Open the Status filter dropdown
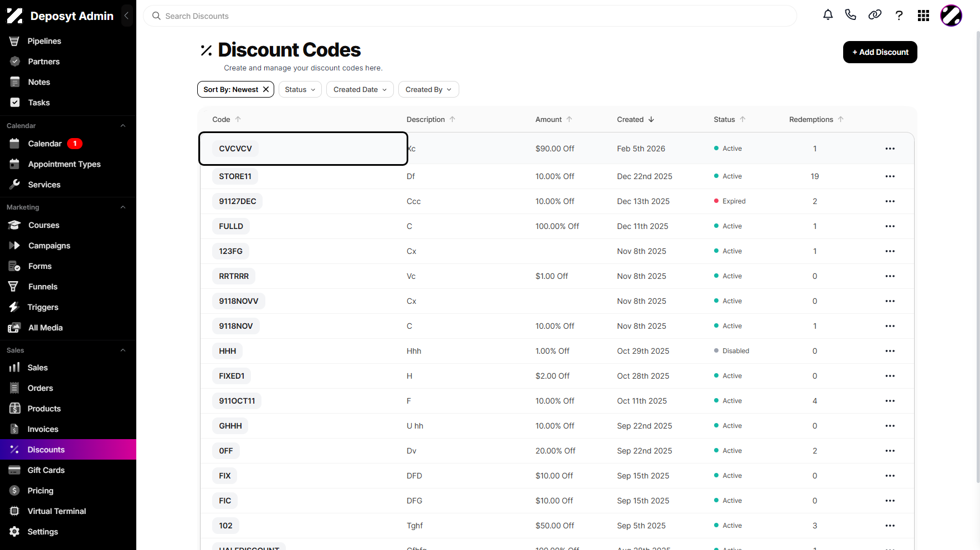This screenshot has height=550, width=980. [300, 89]
